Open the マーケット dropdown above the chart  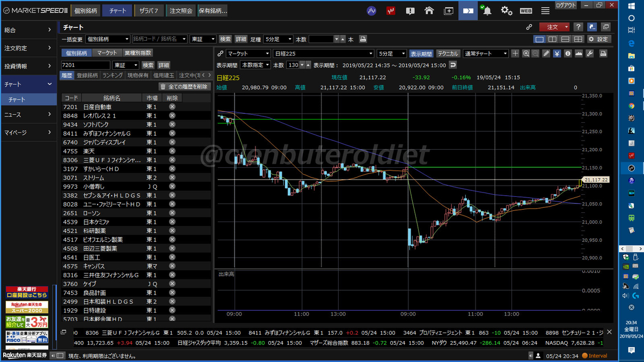(248, 54)
